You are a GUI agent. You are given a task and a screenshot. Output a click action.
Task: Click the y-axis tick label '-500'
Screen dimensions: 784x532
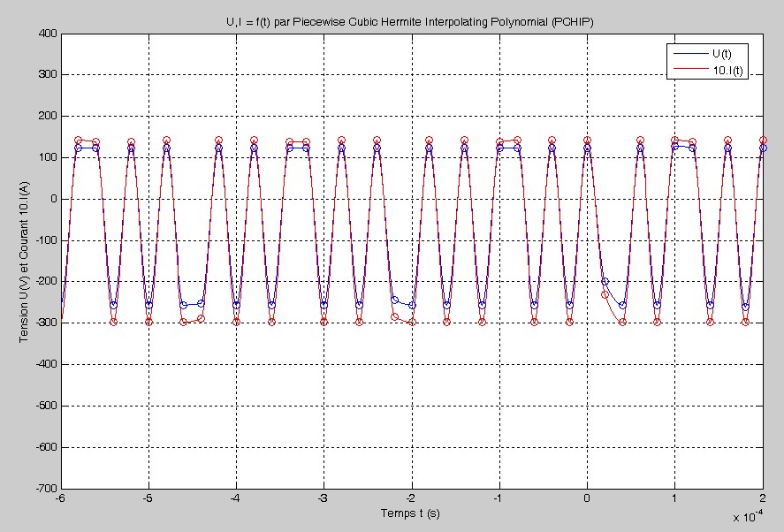coord(46,406)
